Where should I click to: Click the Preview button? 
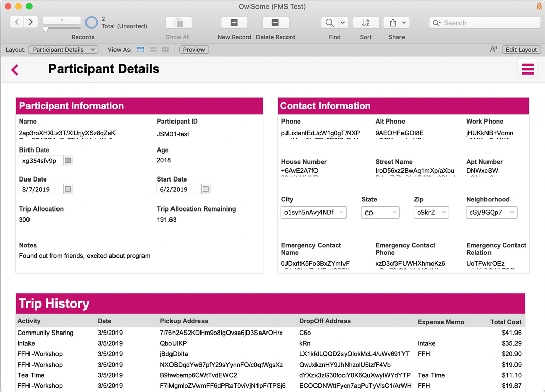(194, 50)
